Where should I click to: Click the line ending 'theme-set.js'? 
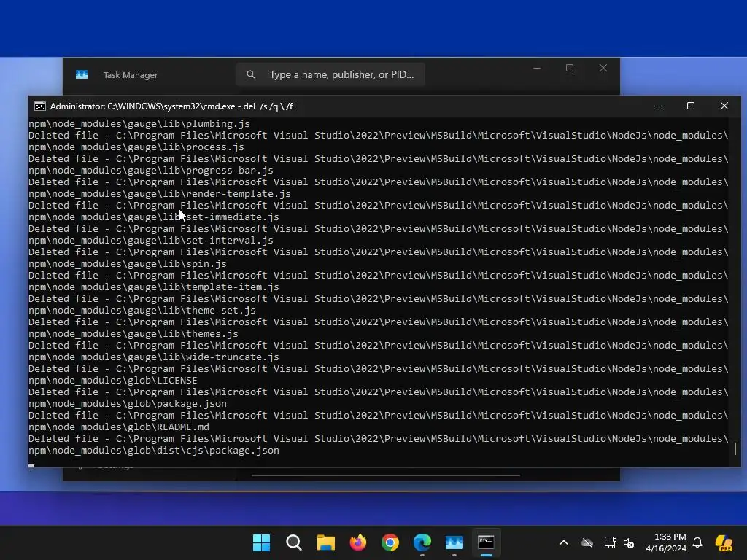point(142,311)
